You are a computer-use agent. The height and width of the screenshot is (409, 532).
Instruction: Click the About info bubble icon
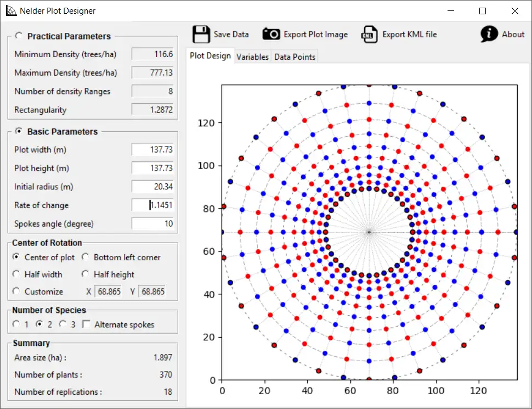489,34
